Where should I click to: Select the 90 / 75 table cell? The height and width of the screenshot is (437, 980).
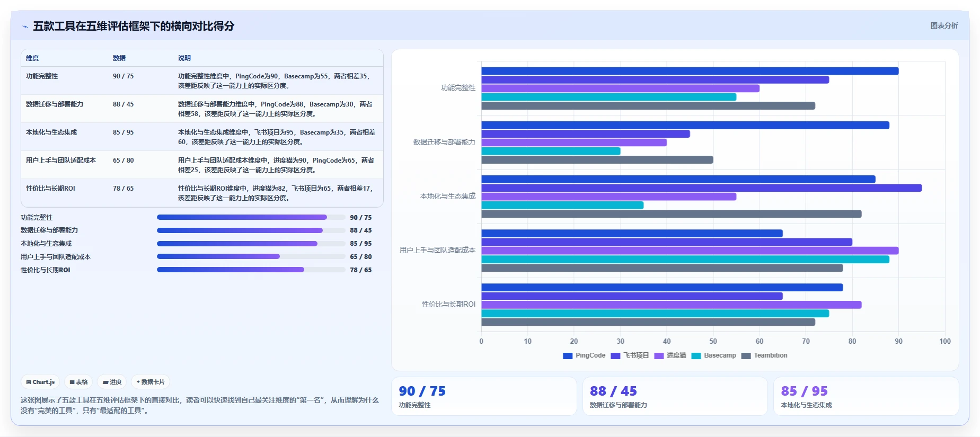(123, 76)
